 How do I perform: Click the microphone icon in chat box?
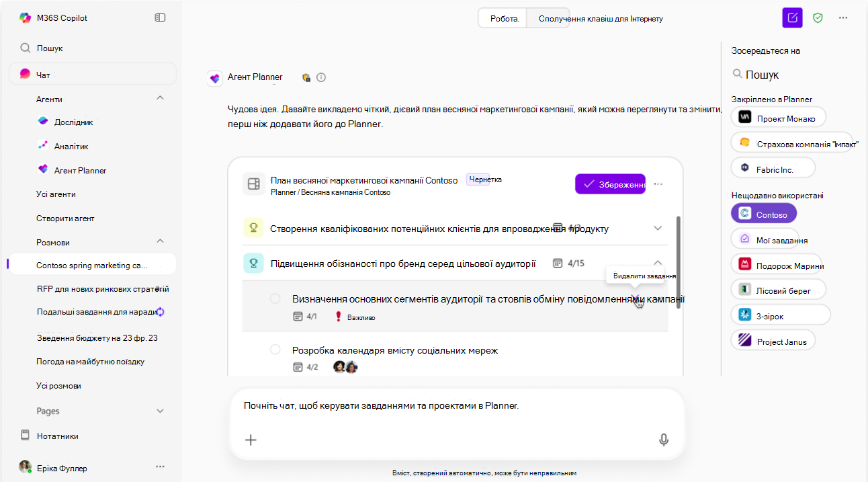click(664, 440)
